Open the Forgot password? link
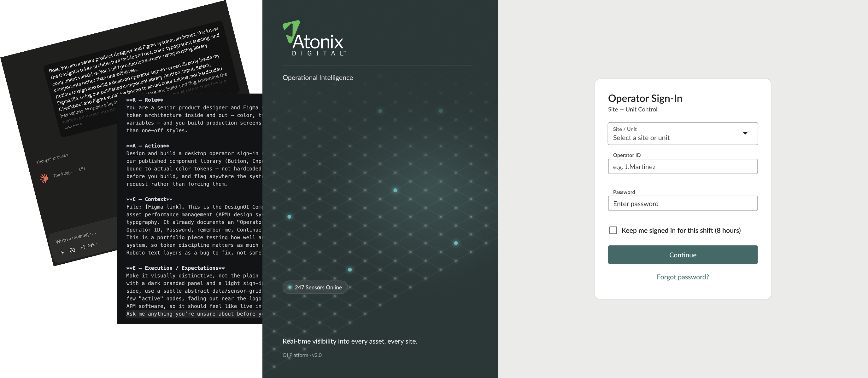Viewport: 868px width, 378px height. (683, 277)
